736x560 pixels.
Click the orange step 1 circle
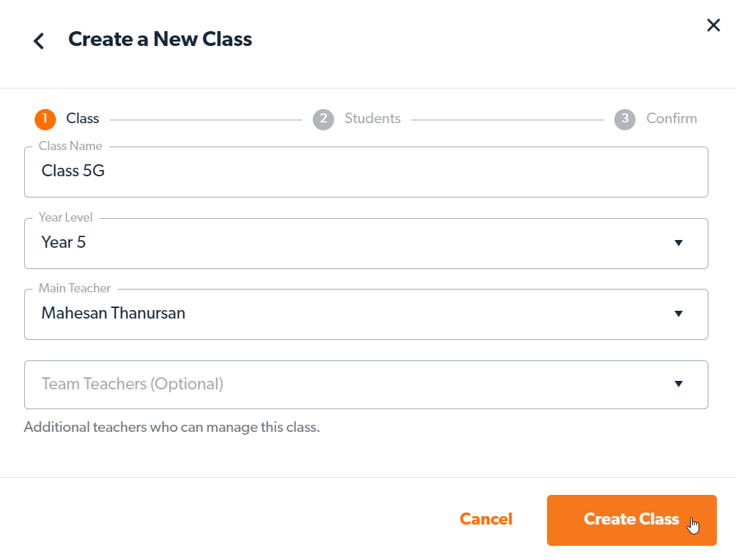pos(45,119)
